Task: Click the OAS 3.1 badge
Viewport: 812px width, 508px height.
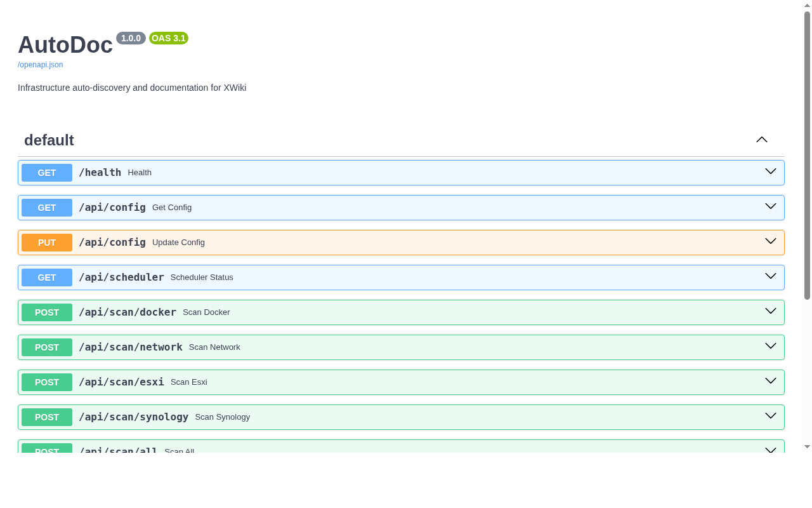Action: [169, 38]
